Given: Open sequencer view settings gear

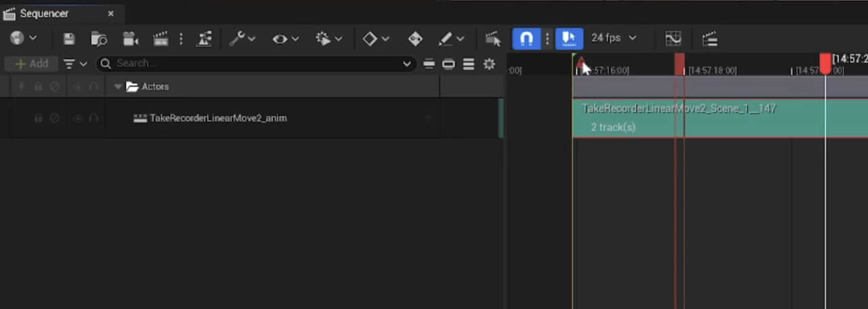Looking at the screenshot, I should (489, 64).
